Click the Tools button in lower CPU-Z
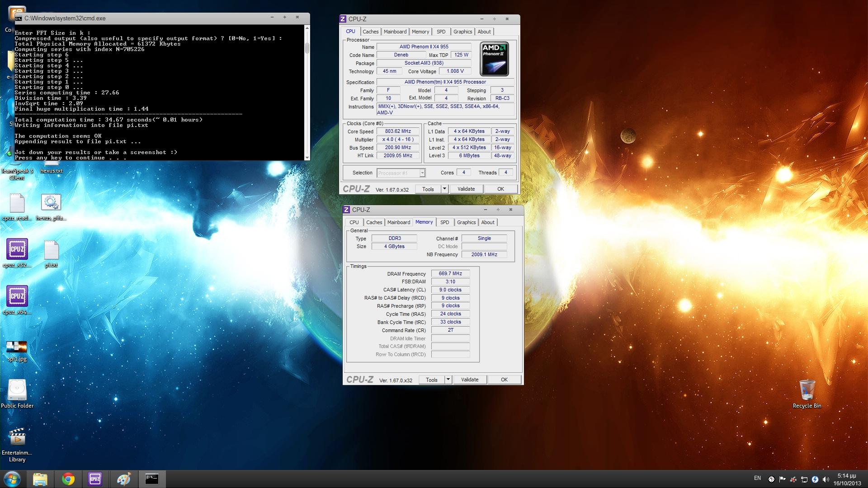This screenshot has width=868, height=488. [x=432, y=380]
